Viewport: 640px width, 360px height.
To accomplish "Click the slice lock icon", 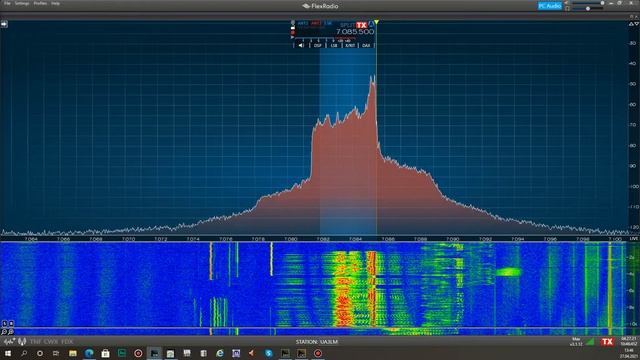I will (293, 28).
